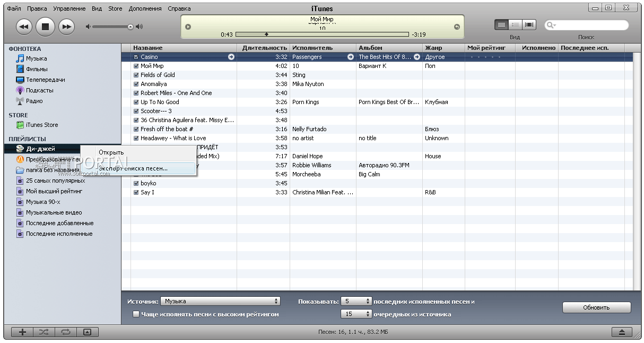
Task: Open the Дополнения menu
Action: point(145,8)
